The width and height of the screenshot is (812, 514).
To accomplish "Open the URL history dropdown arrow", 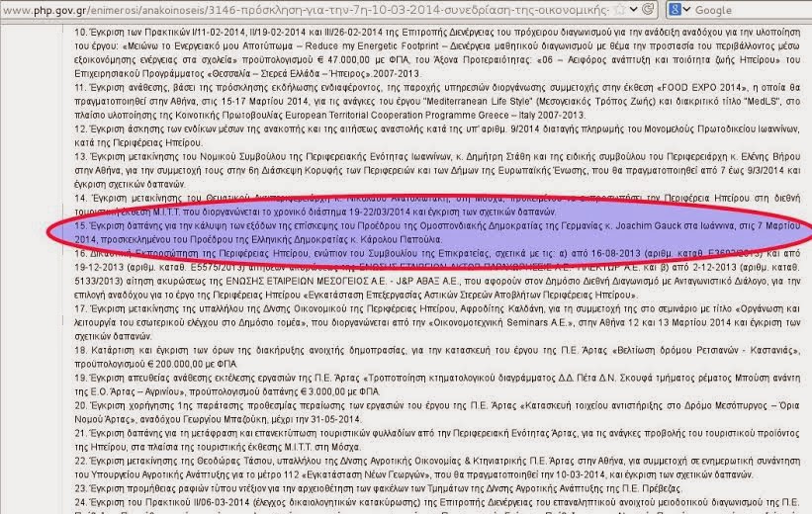I will click(633, 9).
